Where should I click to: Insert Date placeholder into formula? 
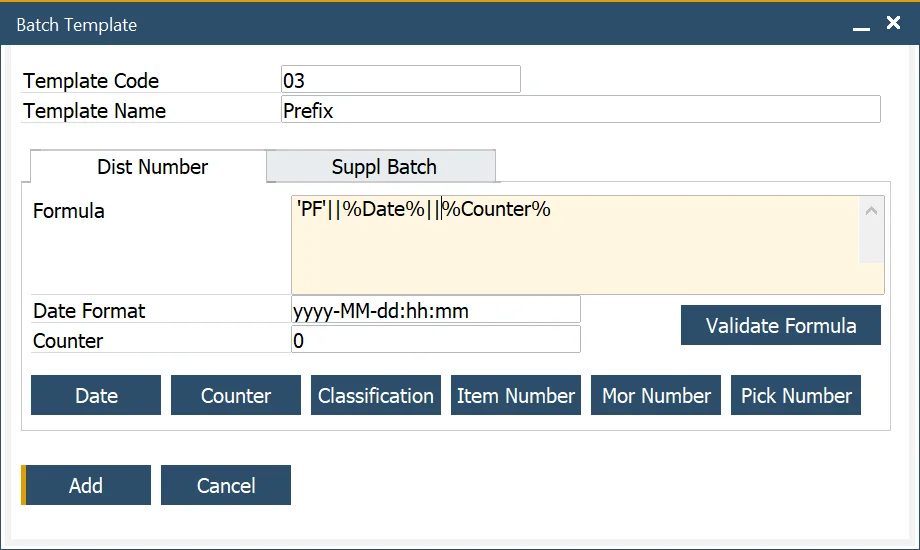96,395
